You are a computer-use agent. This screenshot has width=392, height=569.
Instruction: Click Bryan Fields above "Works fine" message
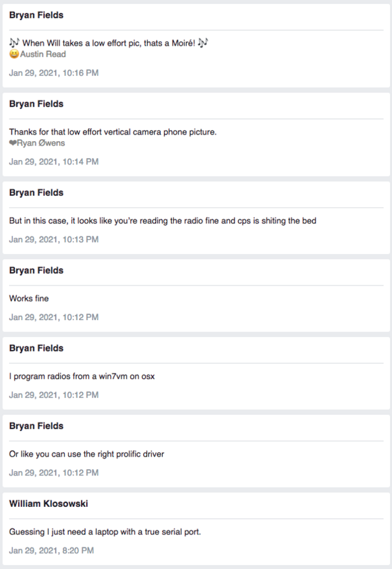(x=36, y=270)
